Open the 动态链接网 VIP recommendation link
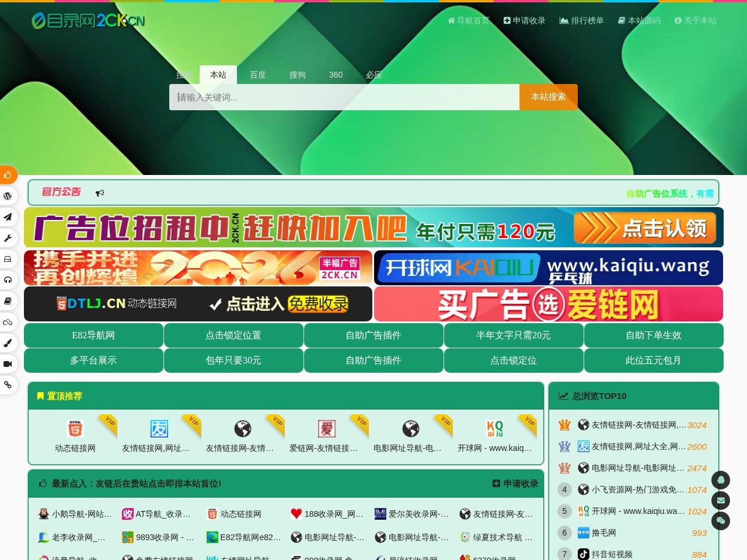This screenshot has width=747, height=560. pyautogui.click(x=74, y=449)
